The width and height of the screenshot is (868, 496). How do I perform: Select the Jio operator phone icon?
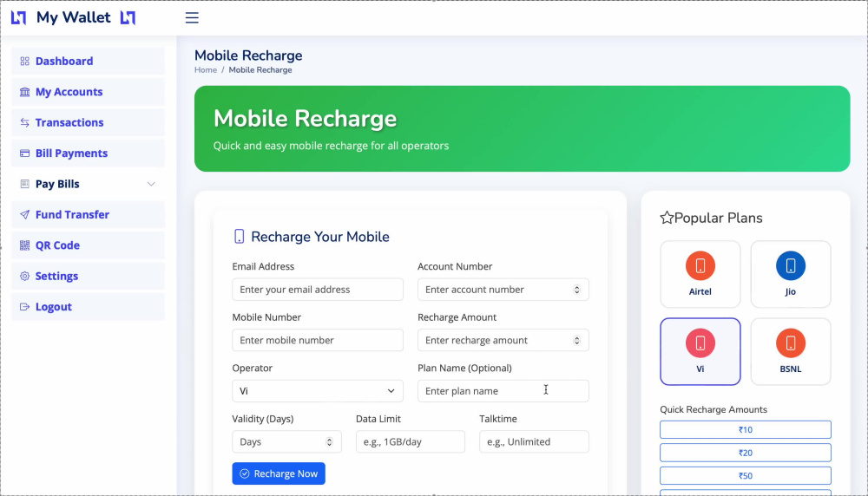pyautogui.click(x=791, y=266)
